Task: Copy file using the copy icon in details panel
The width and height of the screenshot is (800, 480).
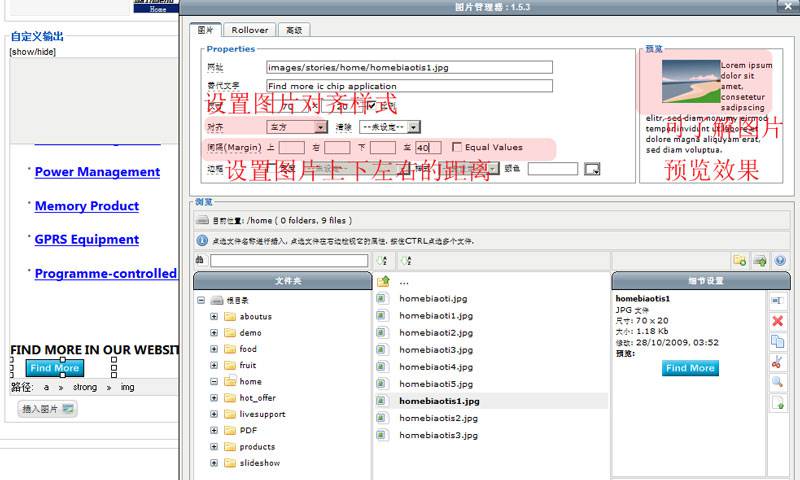Action: pyautogui.click(x=778, y=341)
